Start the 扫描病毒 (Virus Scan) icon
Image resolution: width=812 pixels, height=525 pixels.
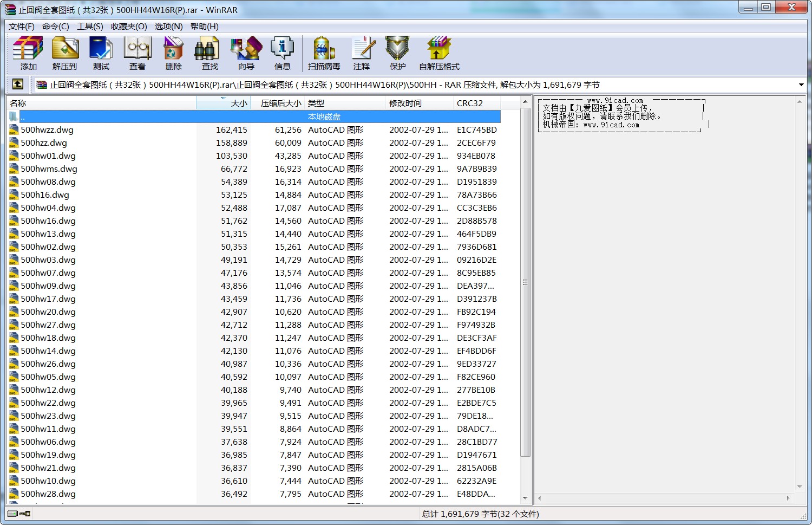(323, 53)
